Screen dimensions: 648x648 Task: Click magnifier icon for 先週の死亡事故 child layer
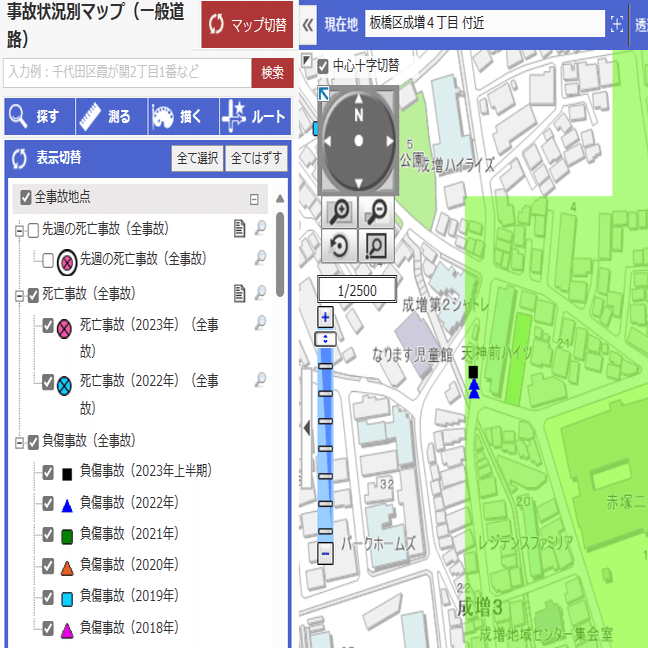tap(260, 257)
